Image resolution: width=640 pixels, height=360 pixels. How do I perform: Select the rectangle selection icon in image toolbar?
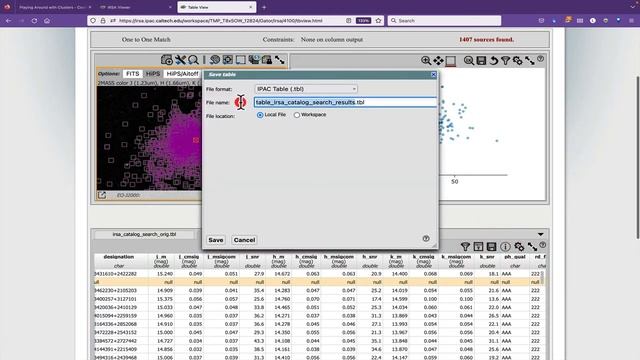240,60
